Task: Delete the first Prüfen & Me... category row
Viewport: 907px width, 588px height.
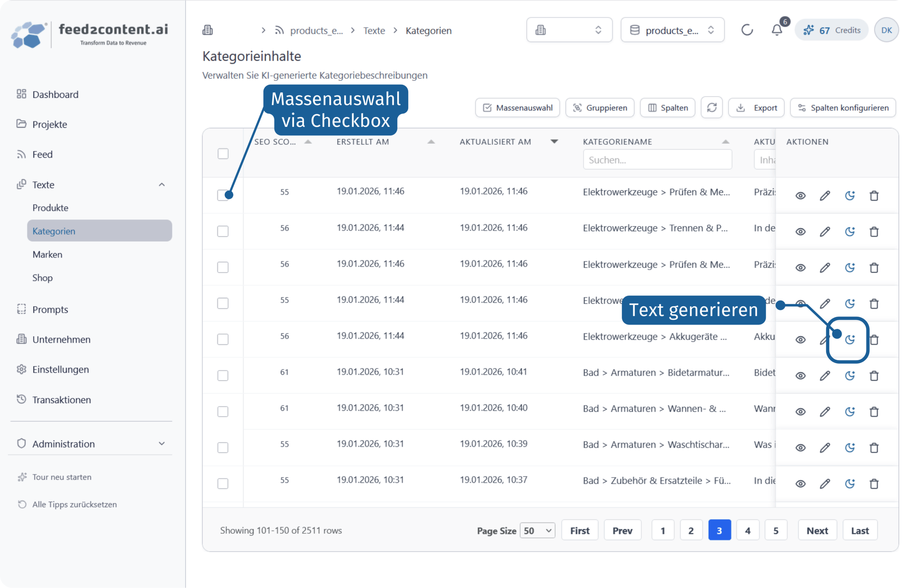Action: tap(874, 196)
